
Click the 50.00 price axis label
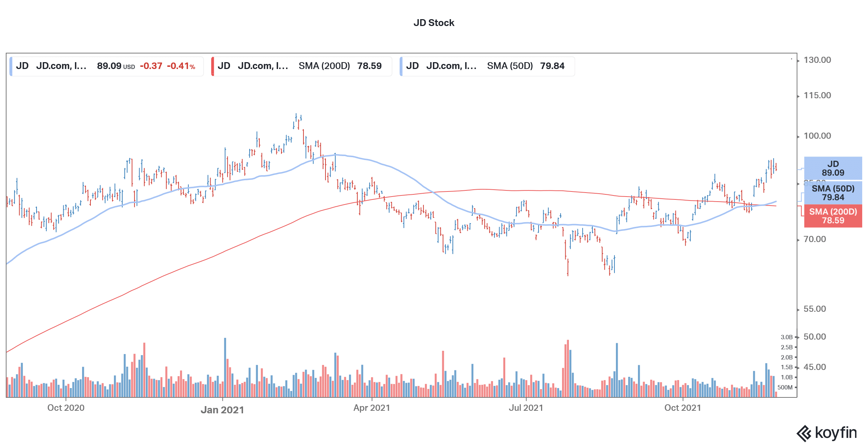(815, 337)
